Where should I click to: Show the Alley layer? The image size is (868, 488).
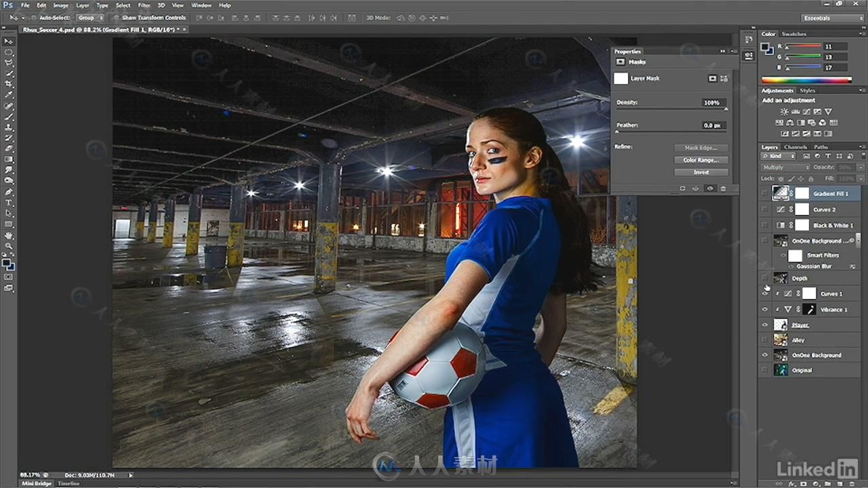(765, 340)
